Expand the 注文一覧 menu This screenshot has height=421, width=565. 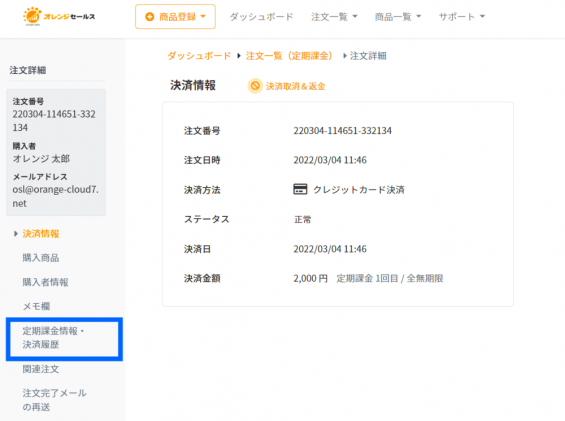pos(334,17)
